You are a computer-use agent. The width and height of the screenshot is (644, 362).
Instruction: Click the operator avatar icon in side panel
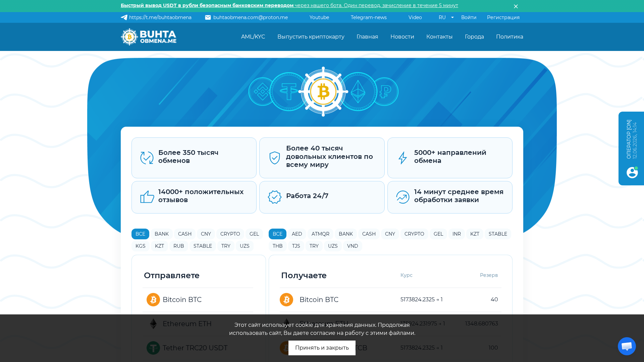pos(632,172)
